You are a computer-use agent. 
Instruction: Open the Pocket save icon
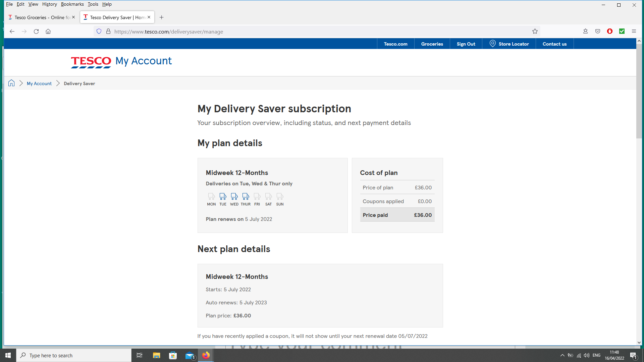598,31
